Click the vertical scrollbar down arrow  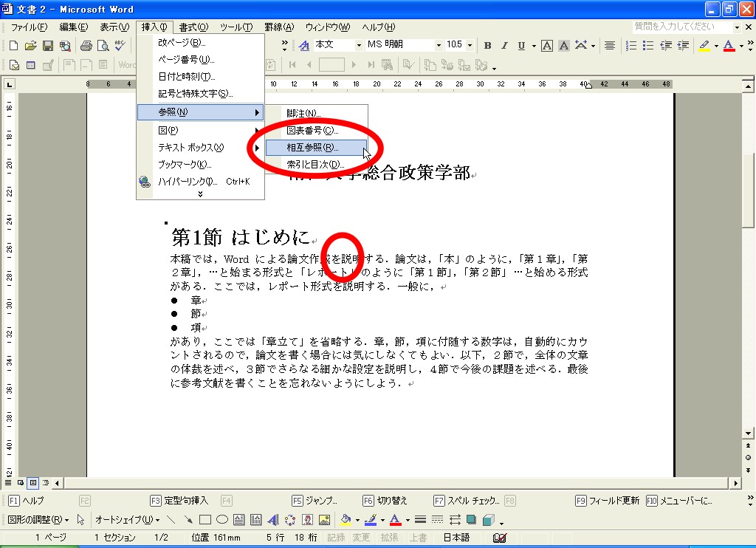(x=748, y=434)
